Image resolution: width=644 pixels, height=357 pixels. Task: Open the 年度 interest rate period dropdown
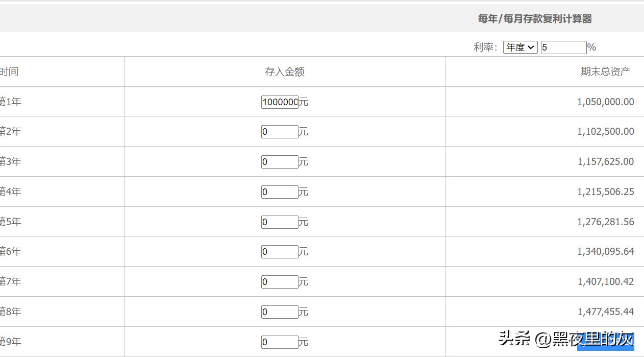pyautogui.click(x=520, y=47)
